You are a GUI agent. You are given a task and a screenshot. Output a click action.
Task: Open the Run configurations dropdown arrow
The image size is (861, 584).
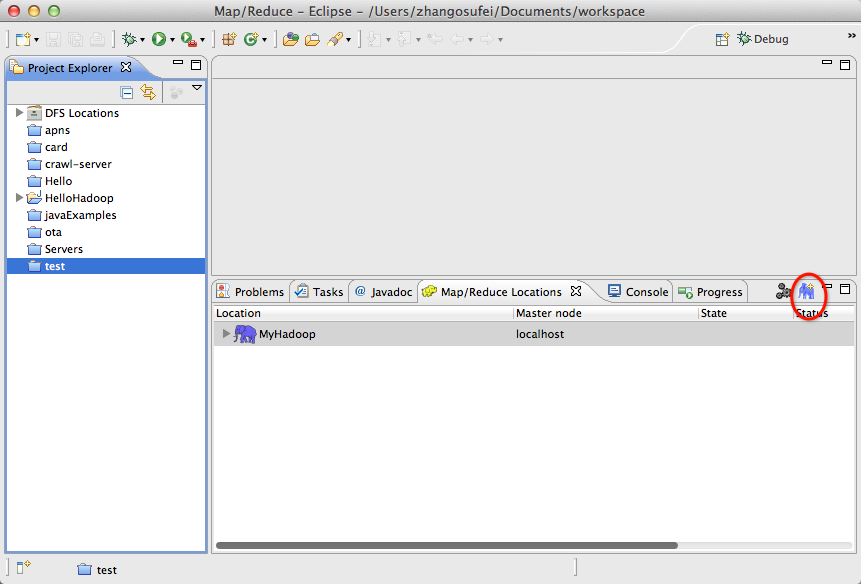[x=172, y=40]
